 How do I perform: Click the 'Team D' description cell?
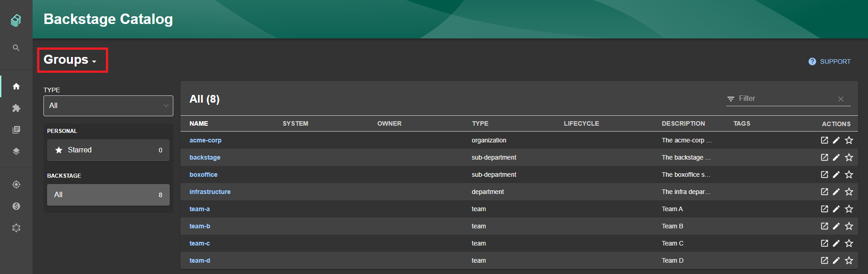[x=672, y=260]
